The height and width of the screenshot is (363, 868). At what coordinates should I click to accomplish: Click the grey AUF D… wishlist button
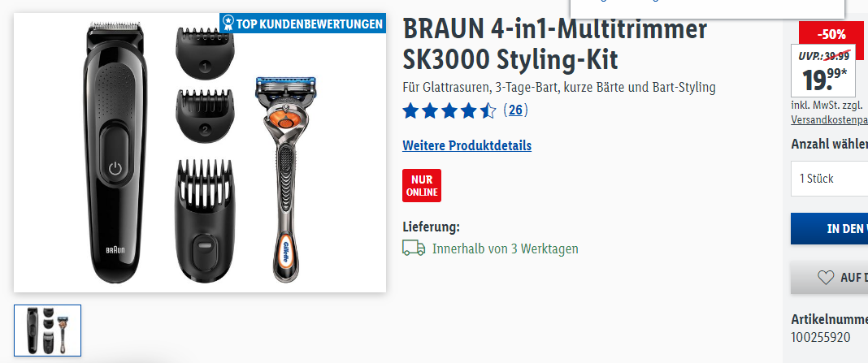pyautogui.click(x=829, y=277)
